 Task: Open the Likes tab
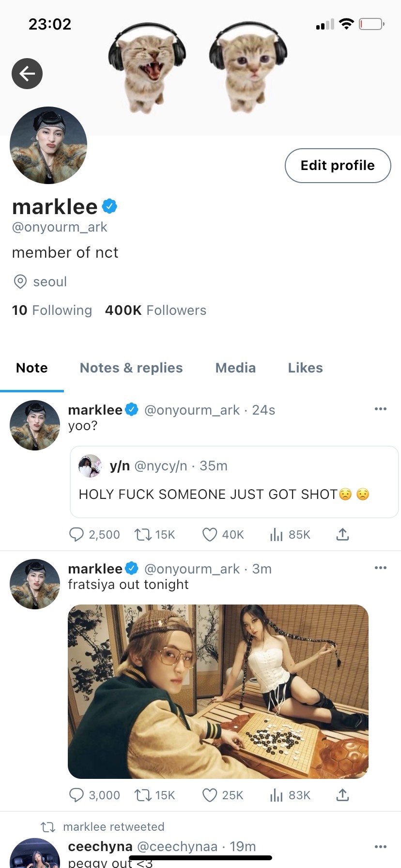(305, 368)
